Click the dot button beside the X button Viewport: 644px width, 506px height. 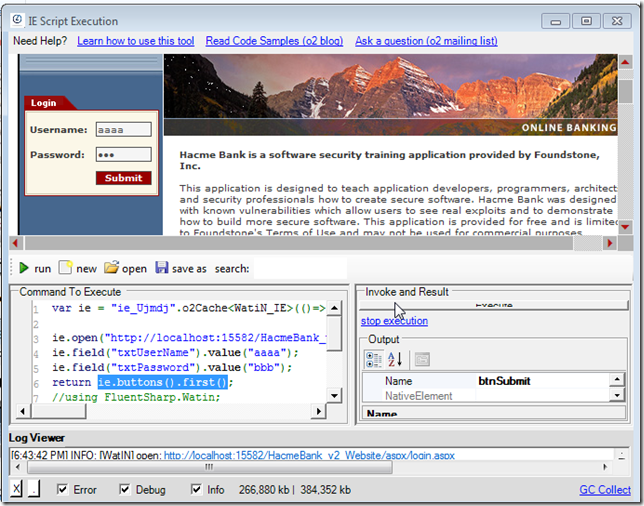tap(34, 489)
